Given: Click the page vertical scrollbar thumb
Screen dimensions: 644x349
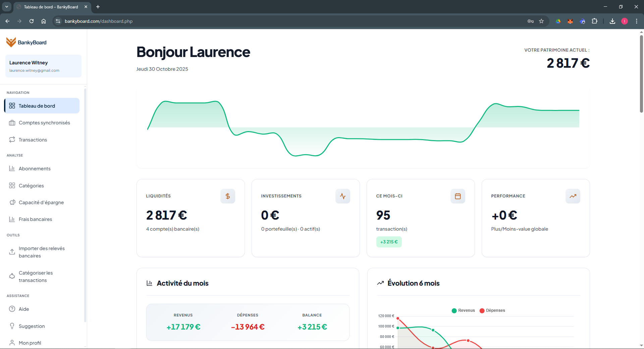Looking at the screenshot, I should tap(641, 74).
